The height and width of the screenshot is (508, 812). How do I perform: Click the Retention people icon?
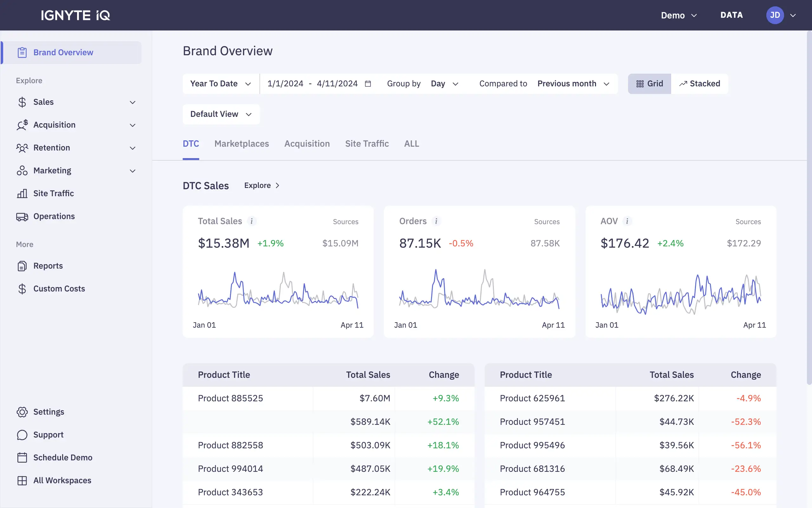click(x=22, y=148)
